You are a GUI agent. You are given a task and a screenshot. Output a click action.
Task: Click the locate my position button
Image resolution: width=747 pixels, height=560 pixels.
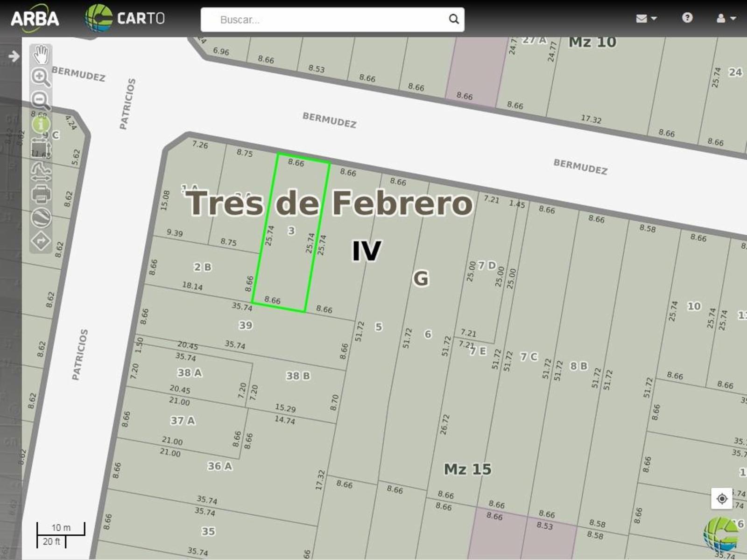pyautogui.click(x=722, y=498)
